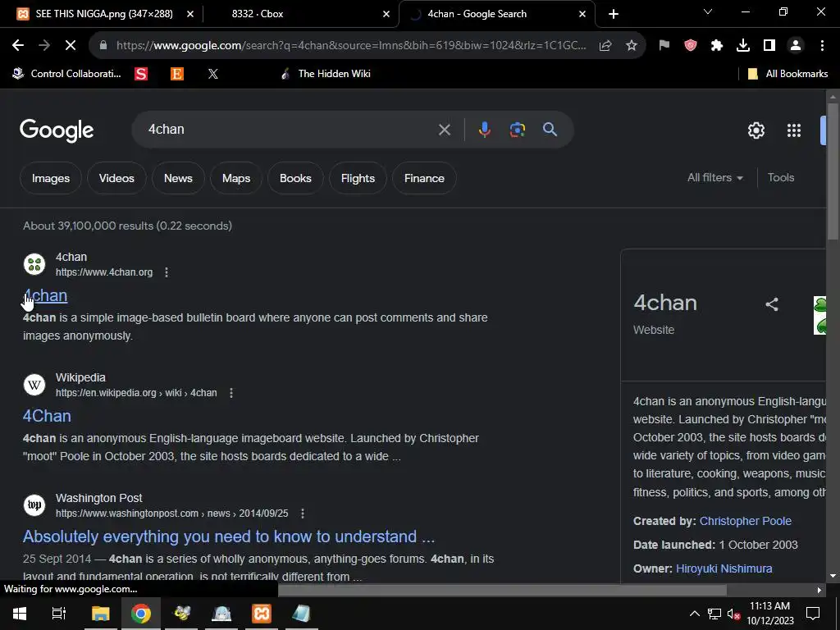Toggle the browser side panel

click(769, 46)
